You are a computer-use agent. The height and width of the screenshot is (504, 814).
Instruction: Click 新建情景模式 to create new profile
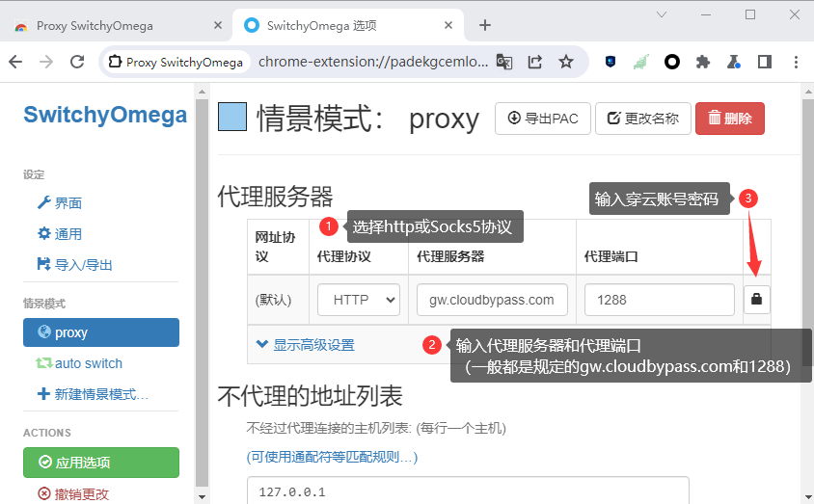93,394
